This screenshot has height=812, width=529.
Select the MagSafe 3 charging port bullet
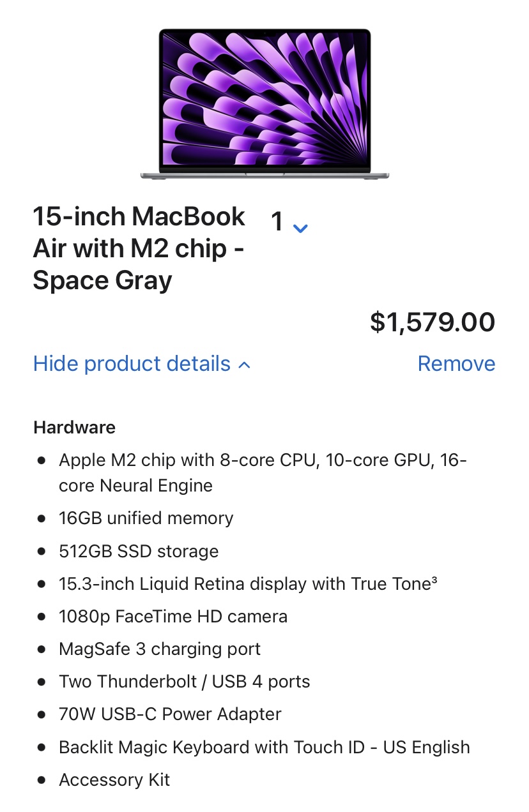pyautogui.click(x=159, y=649)
